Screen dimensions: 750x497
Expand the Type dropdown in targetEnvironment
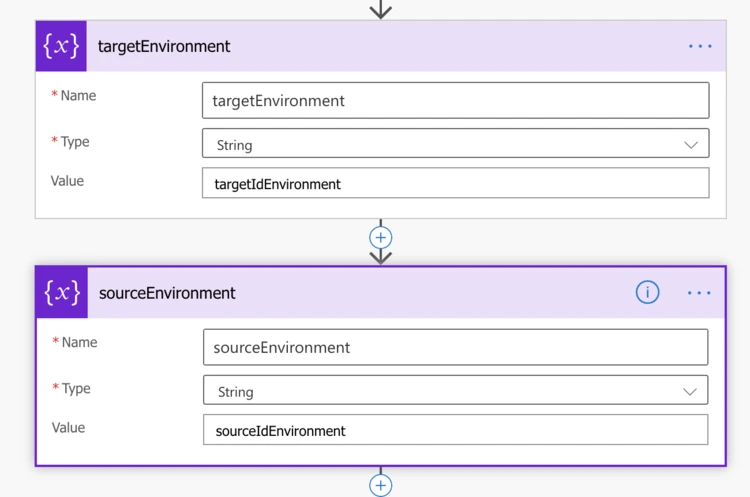point(690,145)
